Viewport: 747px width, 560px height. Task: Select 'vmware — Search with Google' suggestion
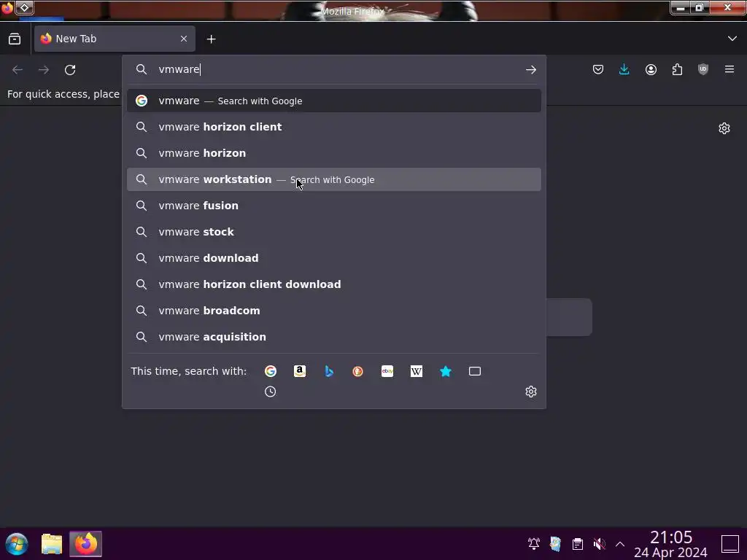pyautogui.click(x=333, y=101)
